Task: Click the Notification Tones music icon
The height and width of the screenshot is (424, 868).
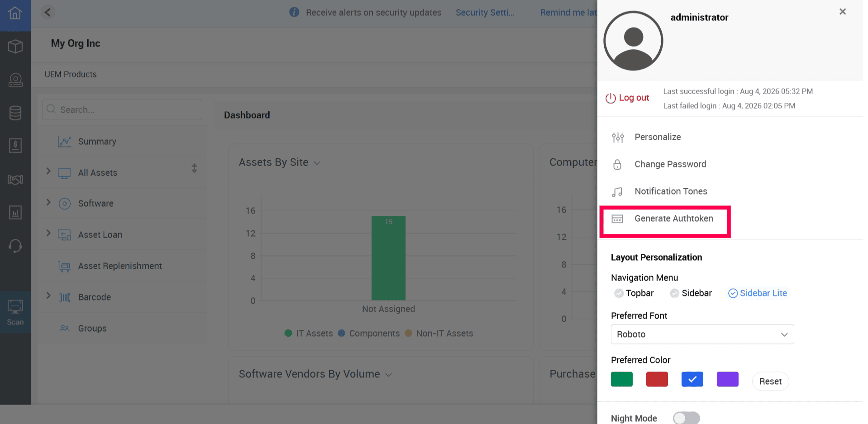Action: [x=617, y=192]
